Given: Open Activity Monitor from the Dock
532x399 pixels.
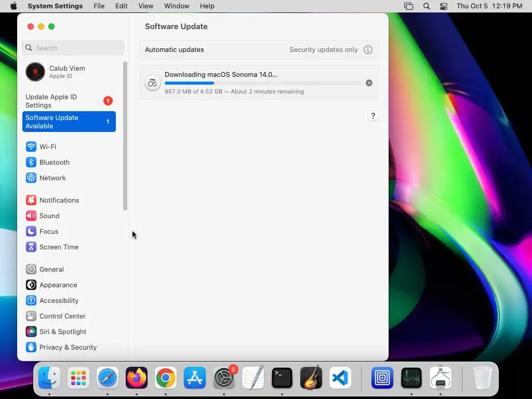Looking at the screenshot, I should point(411,378).
